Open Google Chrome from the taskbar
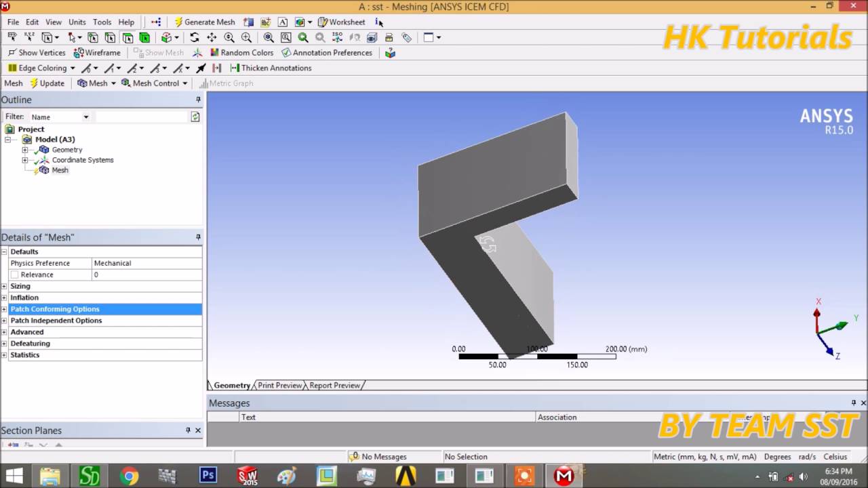Image resolution: width=868 pixels, height=488 pixels. coord(129,476)
